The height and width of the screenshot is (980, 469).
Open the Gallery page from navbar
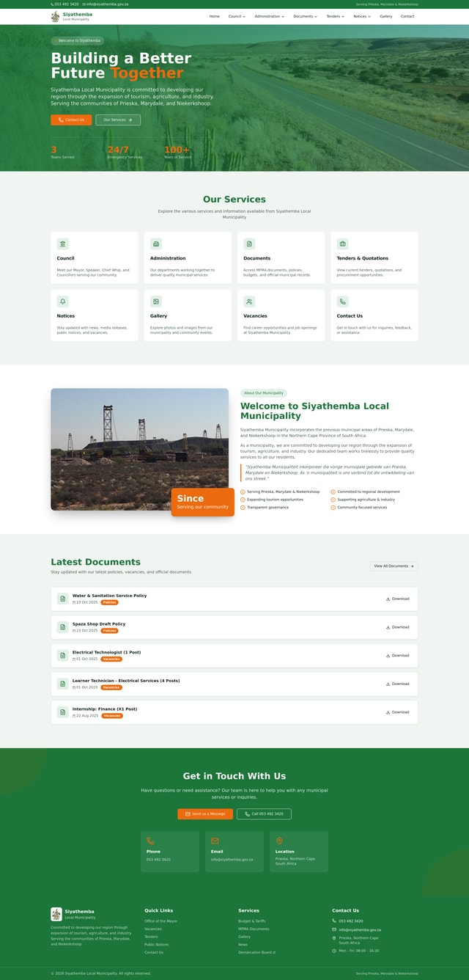pos(385,16)
